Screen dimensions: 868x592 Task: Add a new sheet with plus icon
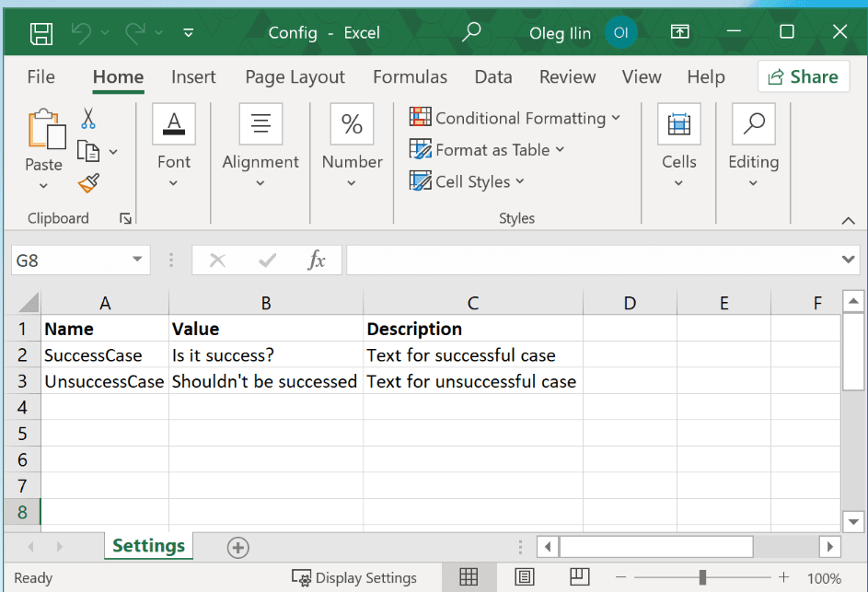[x=238, y=548]
